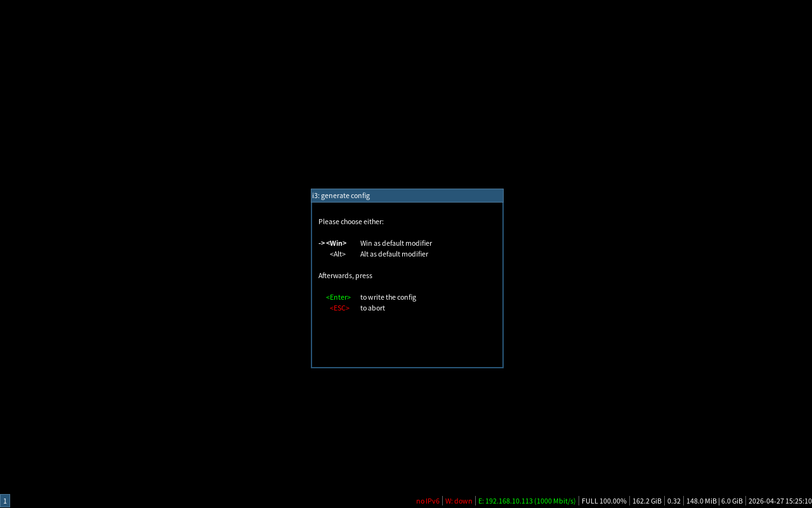Image resolution: width=812 pixels, height=508 pixels.
Task: Click the 6.0 GiB memory status
Action: pyautogui.click(x=732, y=501)
